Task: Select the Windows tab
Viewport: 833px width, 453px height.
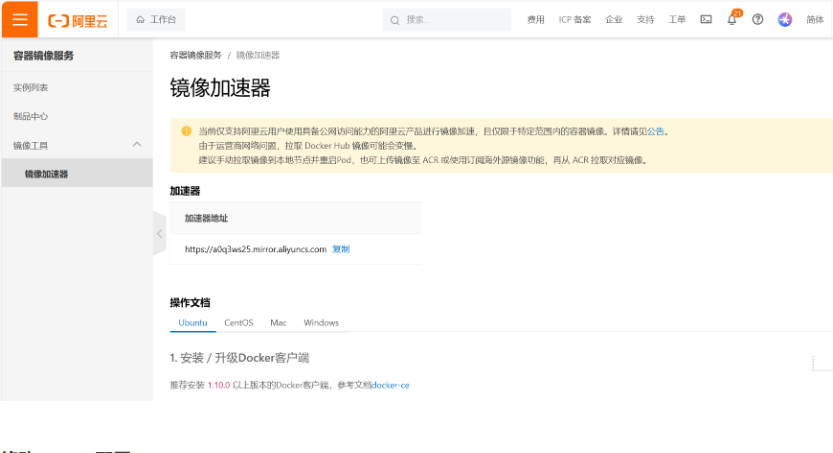Action: pos(321,322)
